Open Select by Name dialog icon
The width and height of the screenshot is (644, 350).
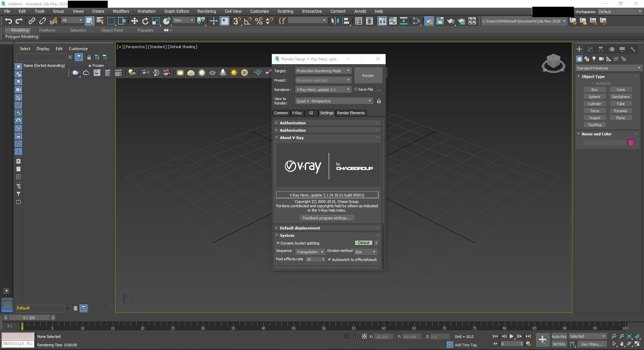coord(100,21)
